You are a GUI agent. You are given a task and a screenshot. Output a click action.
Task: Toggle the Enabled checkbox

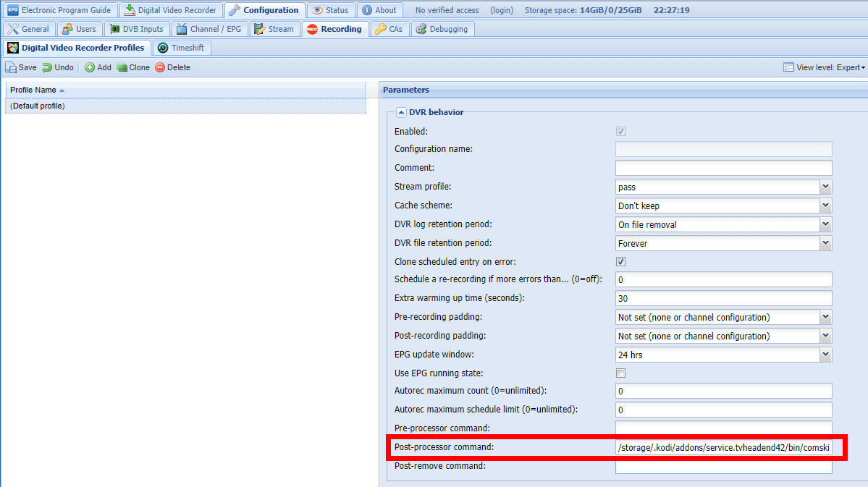620,132
